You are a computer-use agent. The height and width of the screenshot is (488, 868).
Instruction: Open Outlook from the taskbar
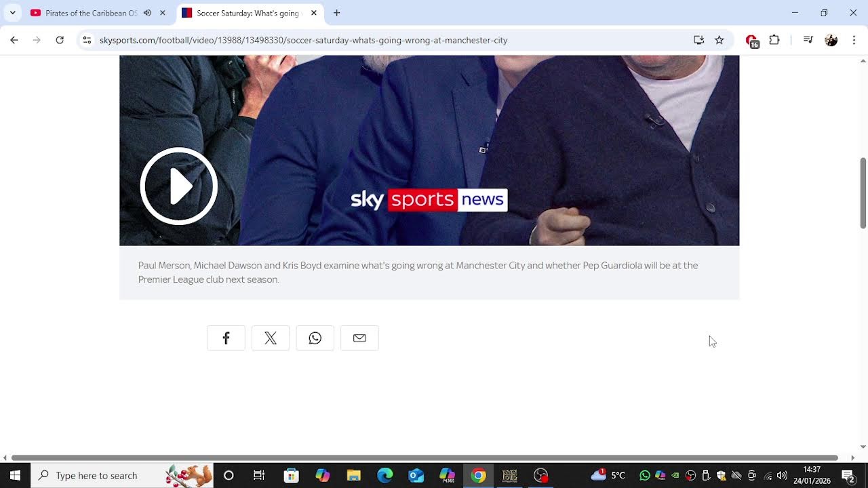(x=416, y=475)
